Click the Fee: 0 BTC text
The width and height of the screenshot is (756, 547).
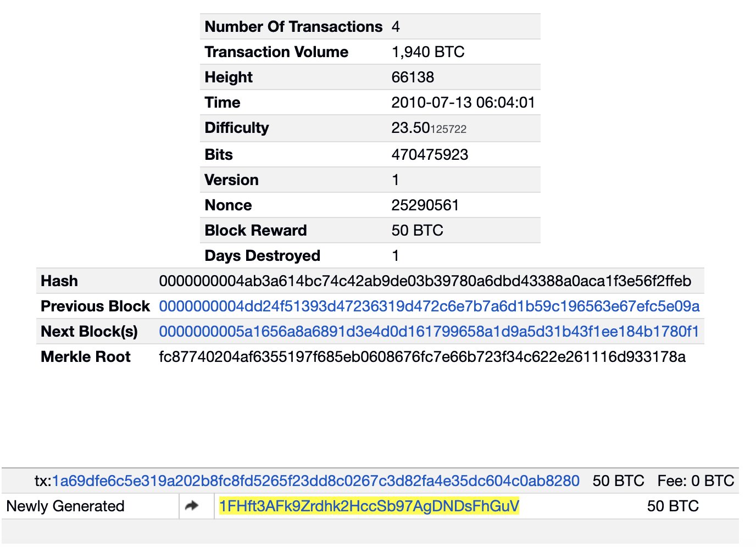click(696, 481)
